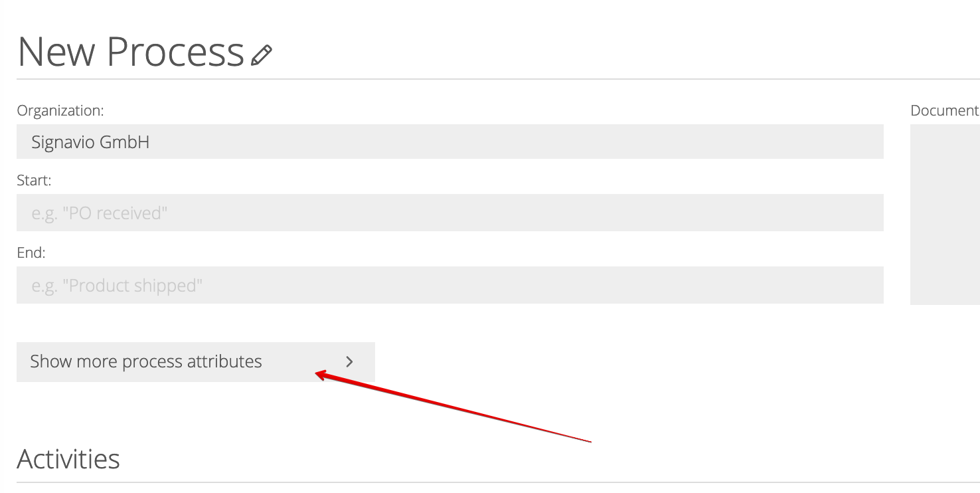The height and width of the screenshot is (493, 980).
Task: Click the gray Document panel box
Action: (x=945, y=215)
